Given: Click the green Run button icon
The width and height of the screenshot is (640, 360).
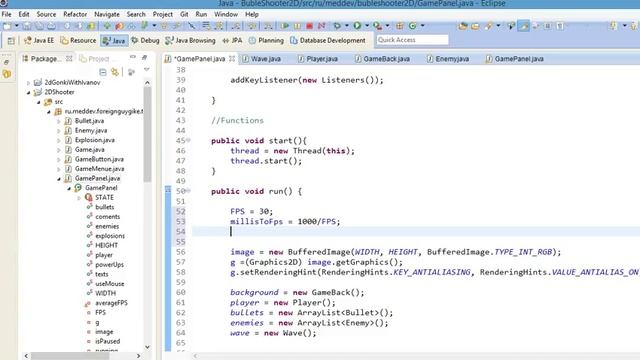Looking at the screenshot, I should point(357,26).
